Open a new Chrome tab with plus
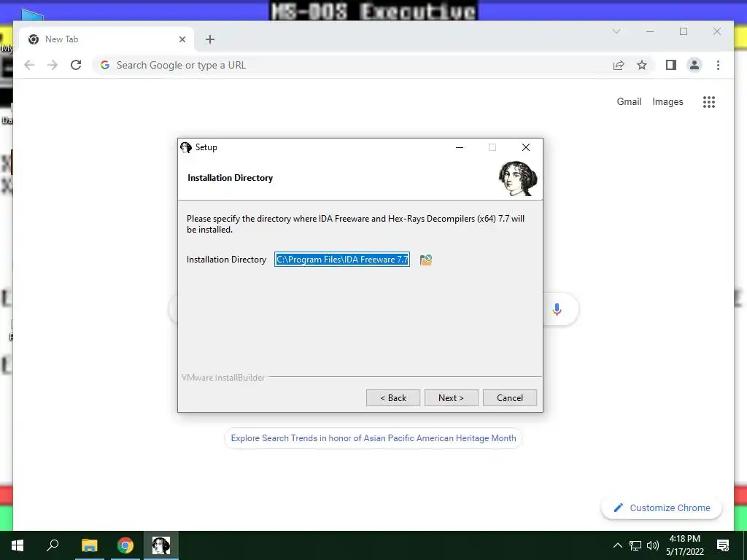The width and height of the screenshot is (747, 560). [x=210, y=39]
